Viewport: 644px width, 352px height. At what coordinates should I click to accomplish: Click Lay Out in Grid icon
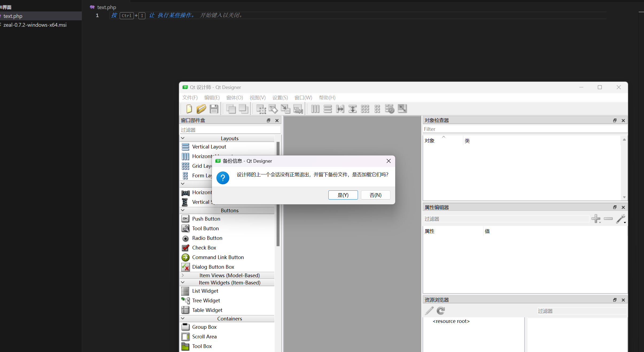point(365,109)
